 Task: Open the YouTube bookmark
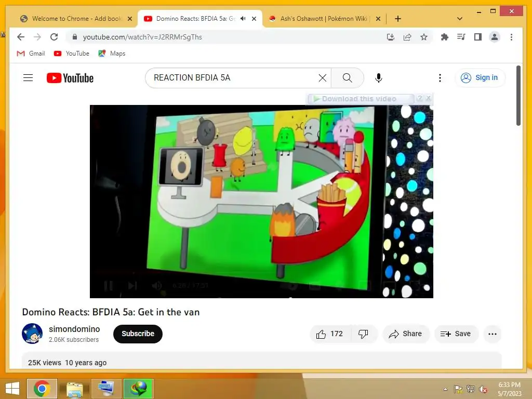72,54
